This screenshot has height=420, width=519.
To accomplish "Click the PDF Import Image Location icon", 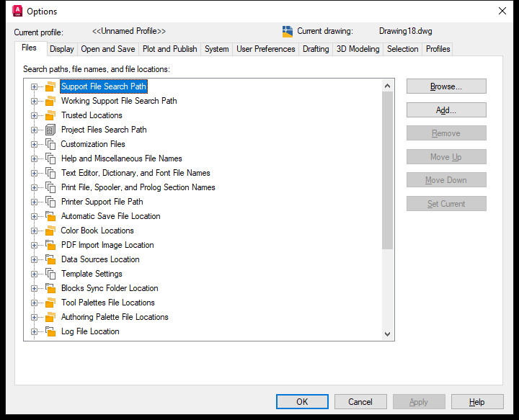I will pyautogui.click(x=50, y=245).
